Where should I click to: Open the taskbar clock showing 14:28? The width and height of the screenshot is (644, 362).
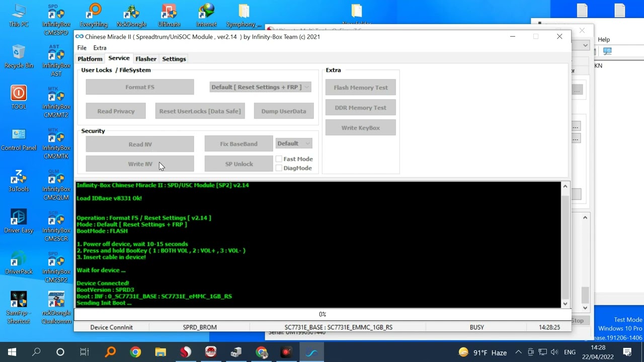pos(598,352)
